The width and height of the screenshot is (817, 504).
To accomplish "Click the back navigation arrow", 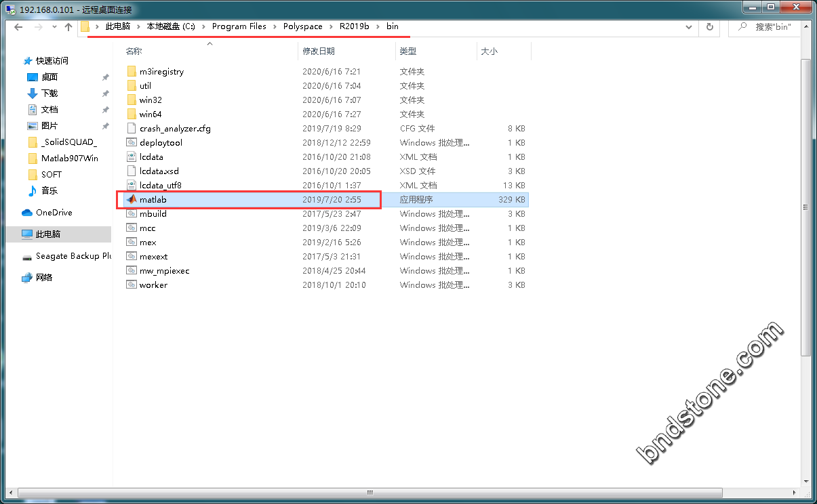I will click(x=19, y=27).
